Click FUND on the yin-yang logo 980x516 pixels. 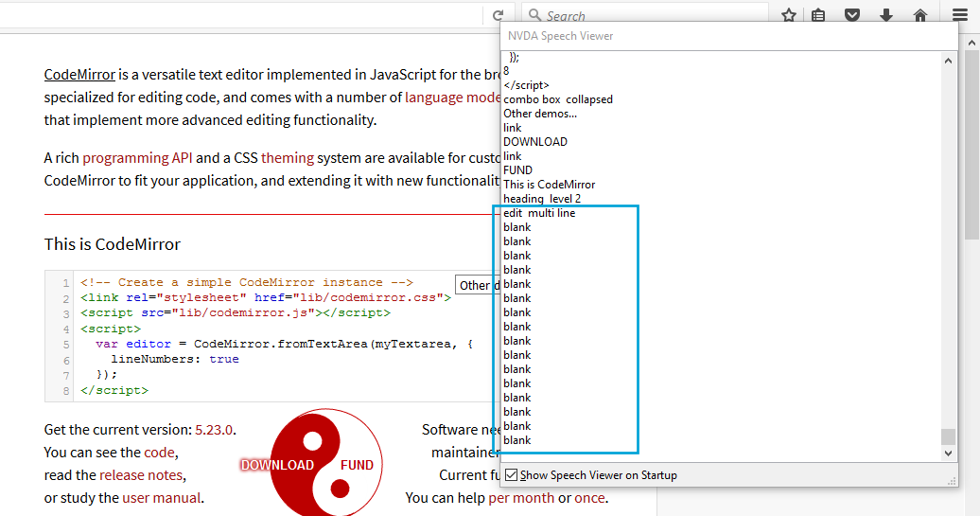pos(357,465)
